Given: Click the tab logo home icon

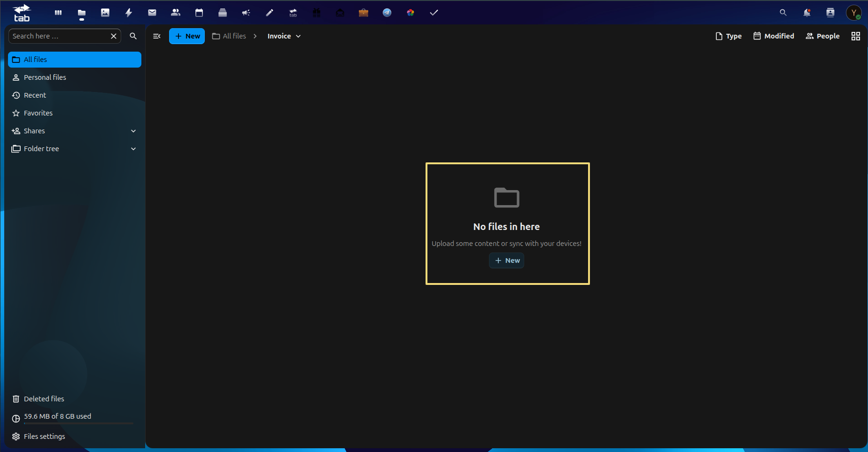Looking at the screenshot, I should point(22,13).
